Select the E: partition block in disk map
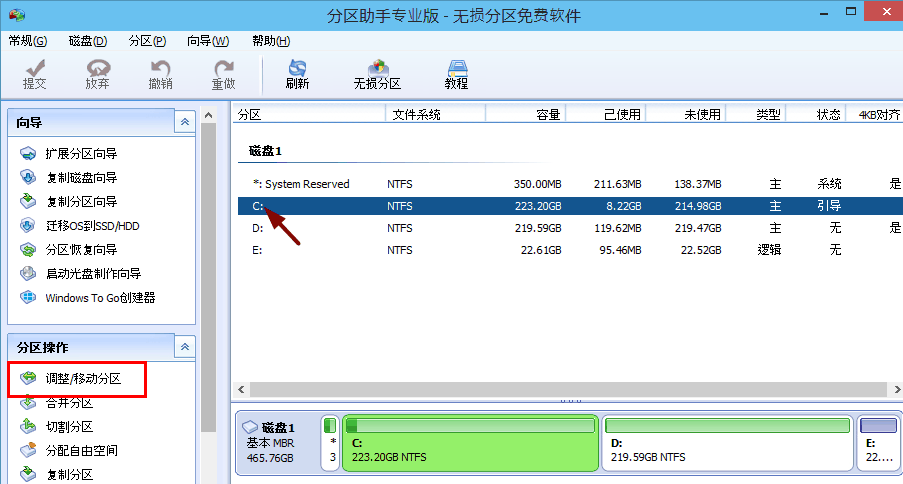The width and height of the screenshot is (903, 484). 879,443
